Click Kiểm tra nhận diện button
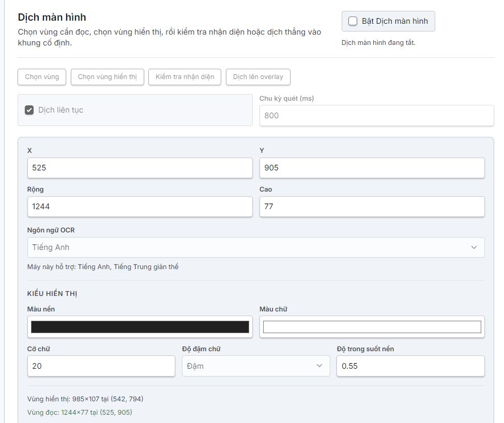This screenshot has height=423, width=504. click(185, 77)
